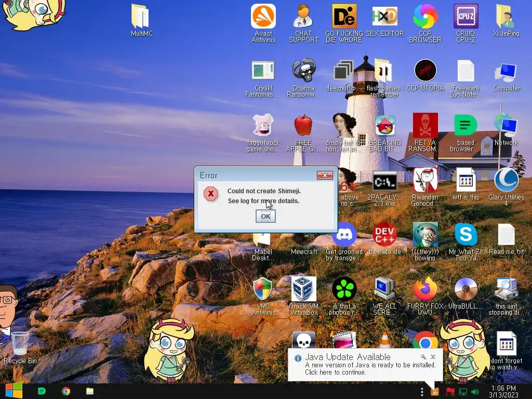Open the Dev C++ hilda ide icon

(384, 239)
